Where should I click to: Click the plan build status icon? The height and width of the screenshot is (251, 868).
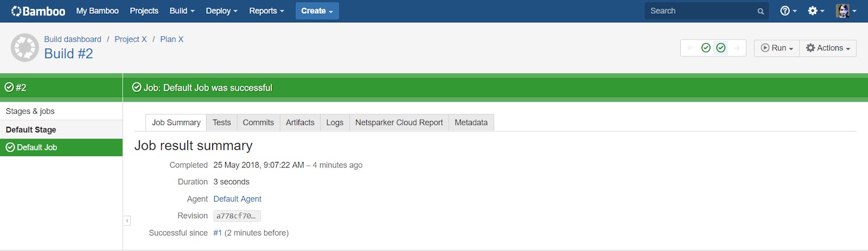(x=25, y=48)
